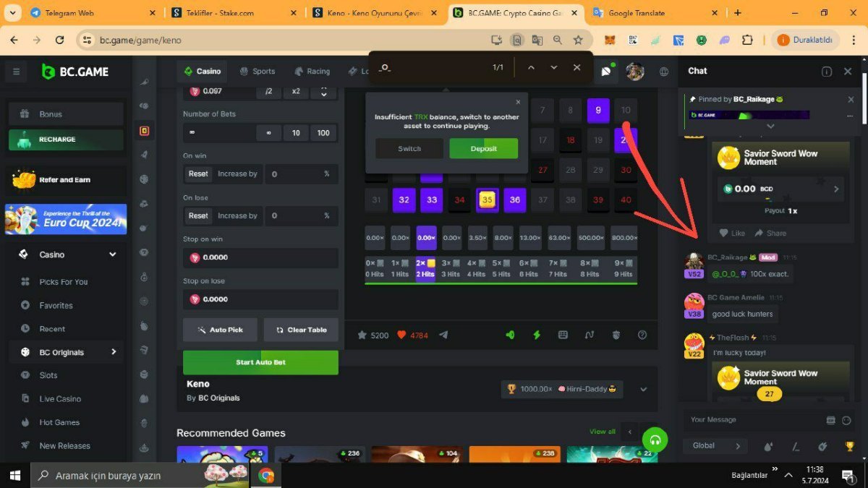
Task: Like the game with the heart icon
Action: (401, 335)
